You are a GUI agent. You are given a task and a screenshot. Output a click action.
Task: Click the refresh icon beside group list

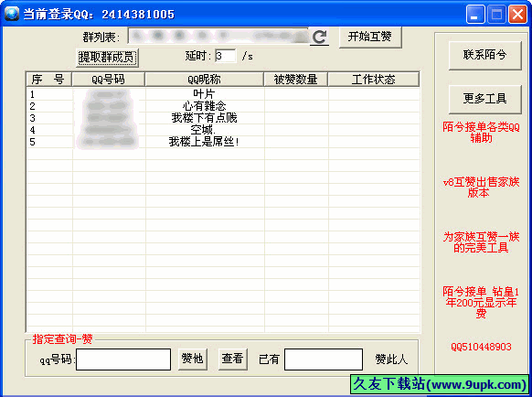coord(319,37)
